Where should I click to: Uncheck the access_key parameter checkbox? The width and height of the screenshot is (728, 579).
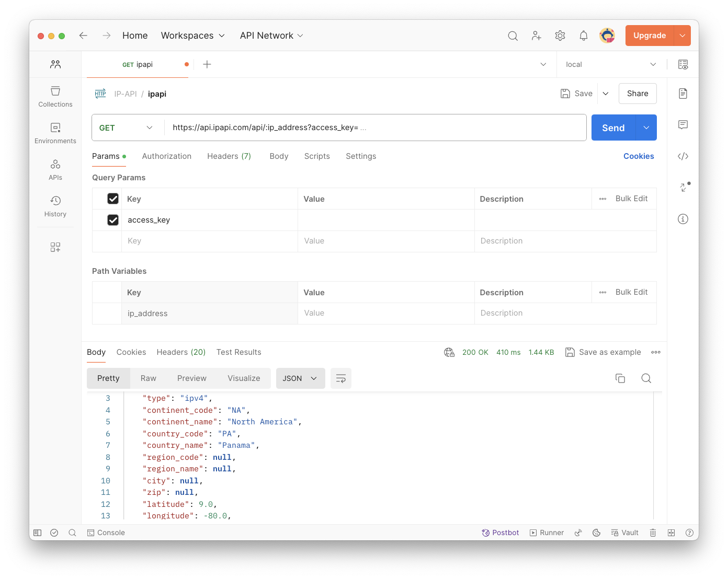tap(113, 220)
